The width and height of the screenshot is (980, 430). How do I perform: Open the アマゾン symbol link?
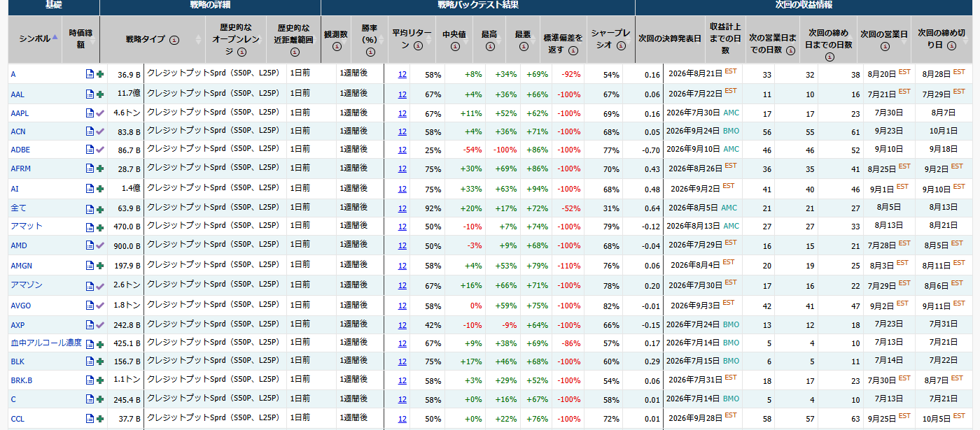pyautogui.click(x=27, y=285)
